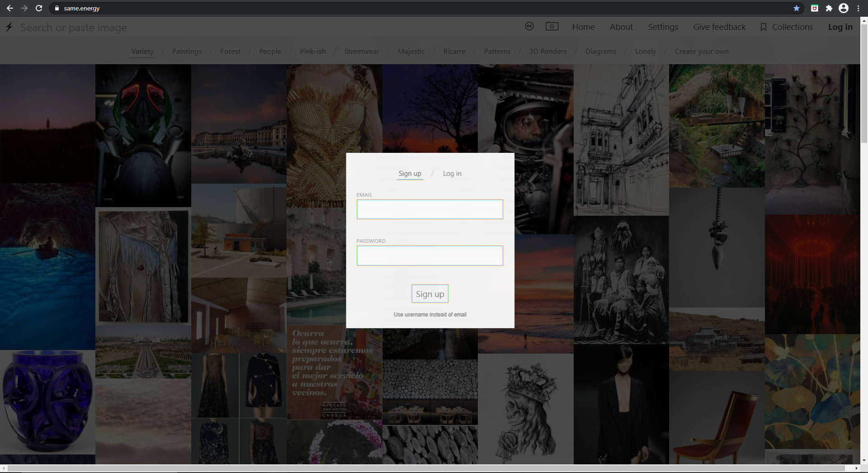The image size is (868, 473).
Task: Click the same.energy lightning bolt logo
Action: pos(9,27)
